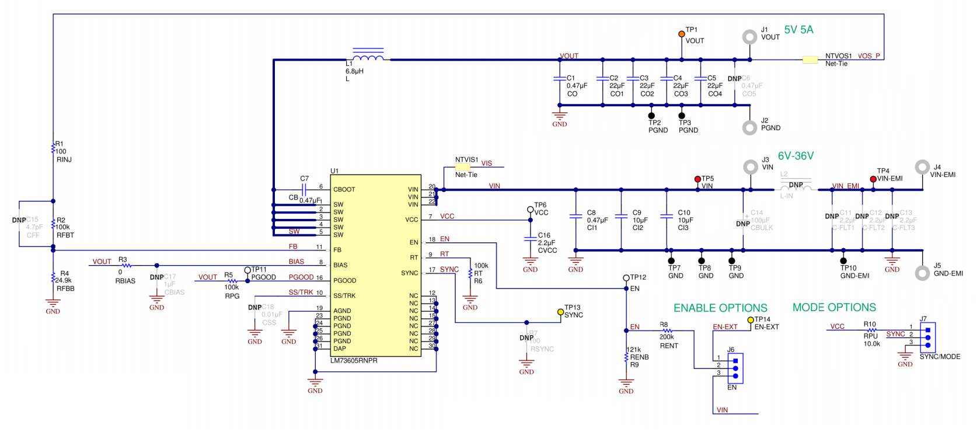Click the J6 EN jumper header
The height and width of the screenshot is (435, 980).
tap(735, 368)
